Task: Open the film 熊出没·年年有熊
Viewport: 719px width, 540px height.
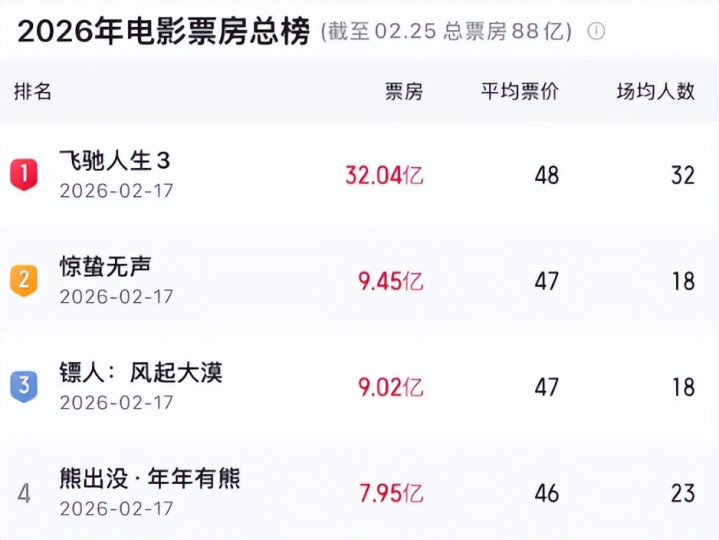Action: coord(149,479)
